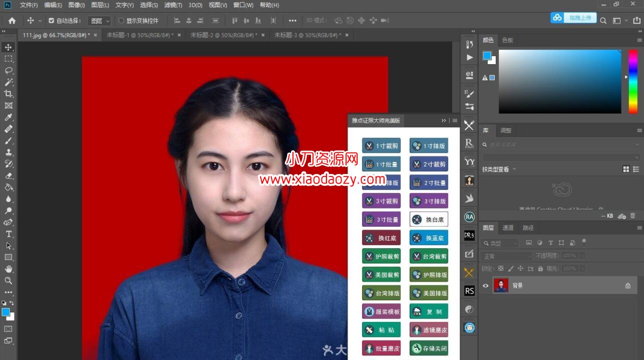Image resolution: width=644 pixels, height=360 pixels.
Task: Select the Hand tool
Action: pos(9,269)
